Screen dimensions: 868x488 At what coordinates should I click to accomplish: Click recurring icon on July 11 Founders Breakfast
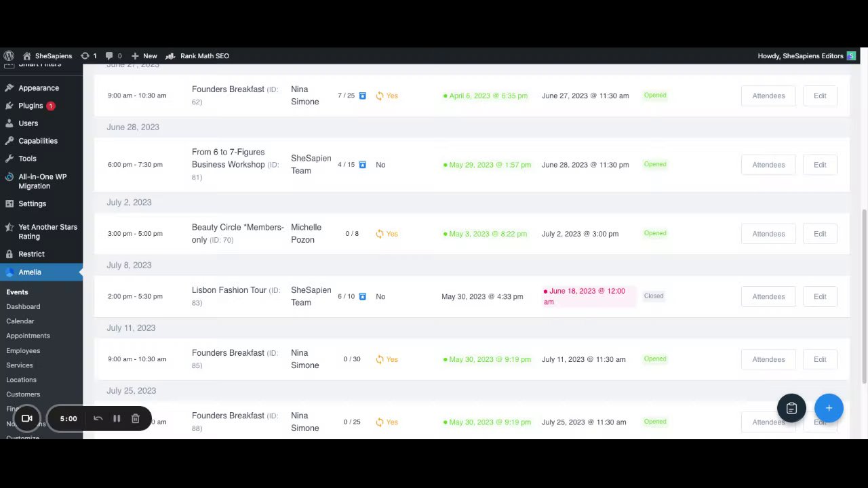[x=380, y=359]
